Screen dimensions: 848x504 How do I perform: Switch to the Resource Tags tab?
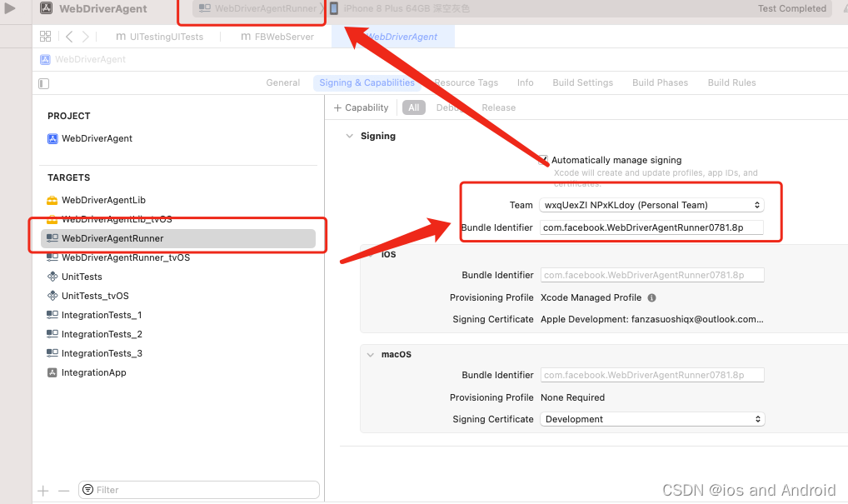(x=466, y=82)
